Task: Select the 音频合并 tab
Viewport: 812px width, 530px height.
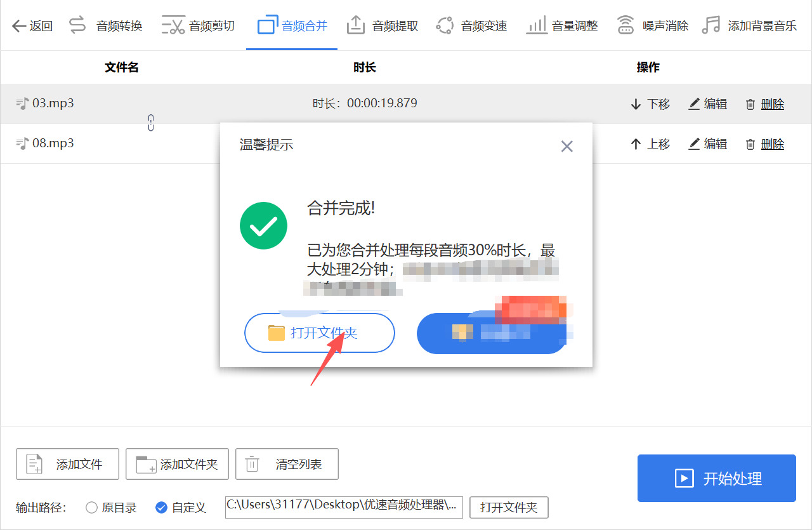Action: tap(292, 26)
